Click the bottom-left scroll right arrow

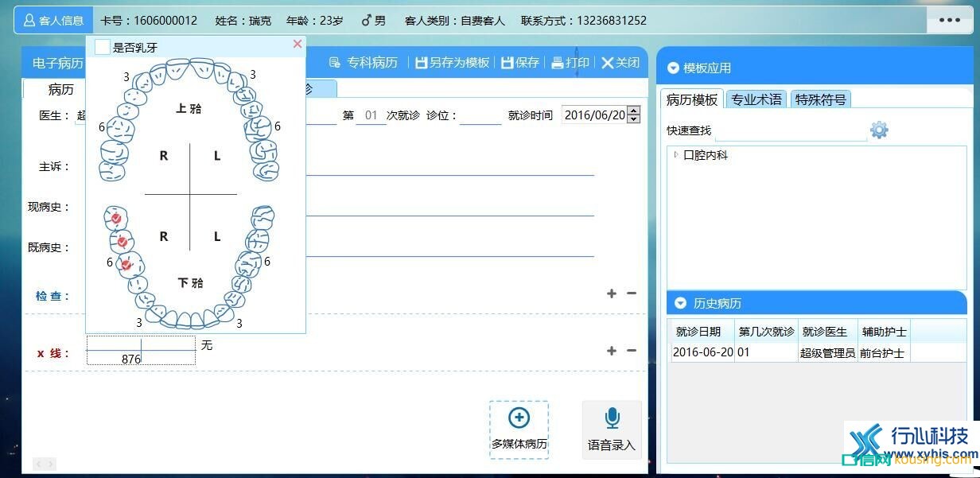pos(50,464)
